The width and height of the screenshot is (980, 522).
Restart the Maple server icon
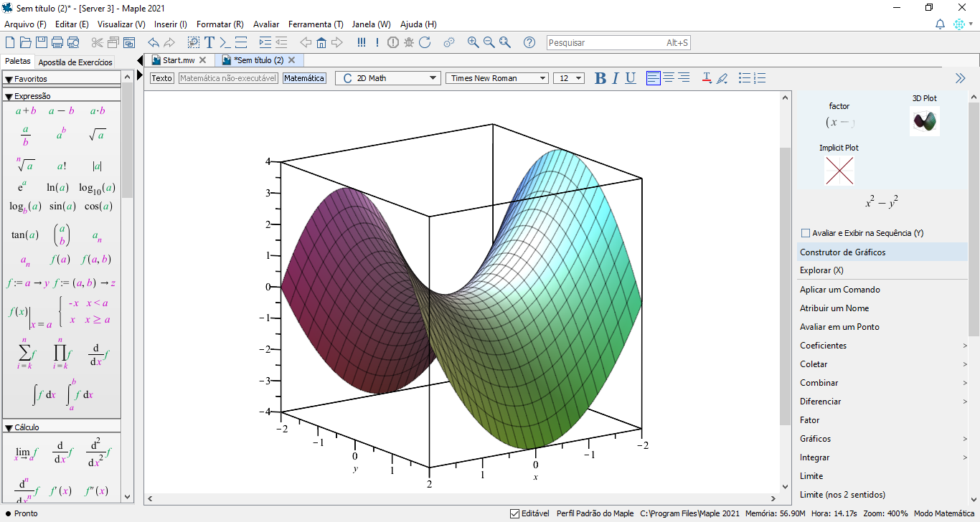(425, 42)
